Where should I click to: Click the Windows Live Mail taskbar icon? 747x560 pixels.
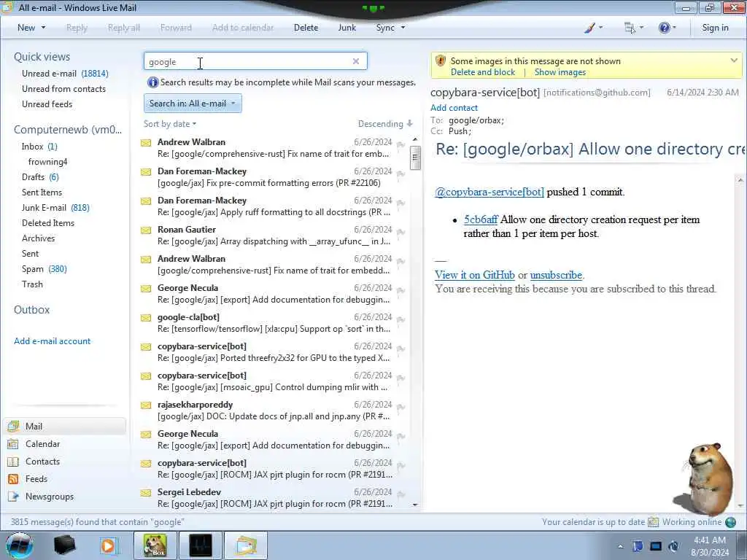pos(245,545)
